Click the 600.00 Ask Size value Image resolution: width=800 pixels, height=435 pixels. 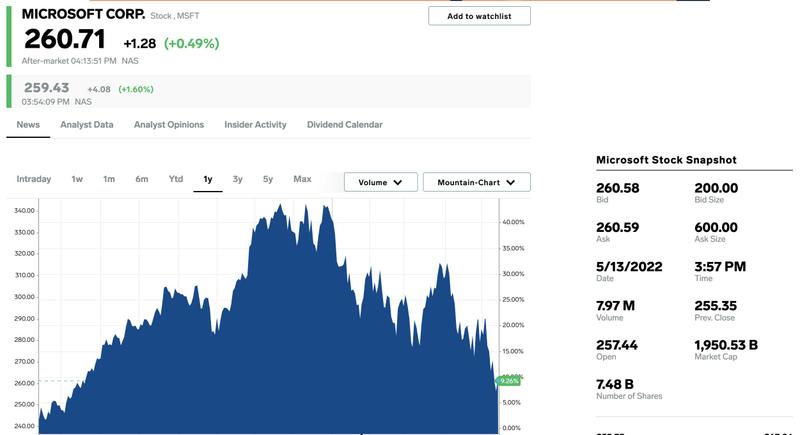716,227
